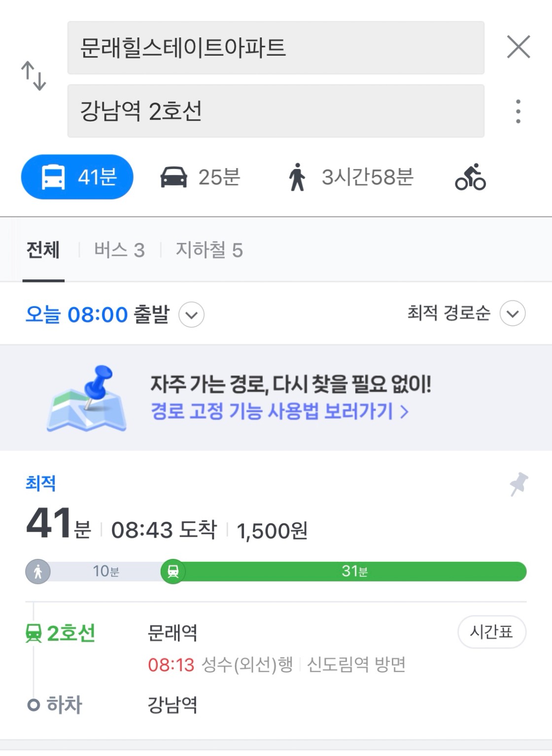The width and height of the screenshot is (552, 756).
Task: Switch to the 지하철 5 tab
Action: (209, 250)
